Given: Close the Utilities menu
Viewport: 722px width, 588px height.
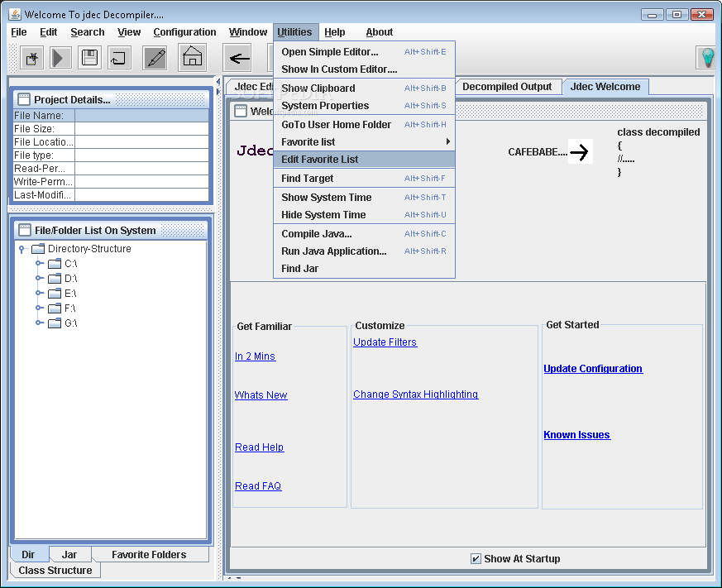Looking at the screenshot, I should (x=294, y=32).
